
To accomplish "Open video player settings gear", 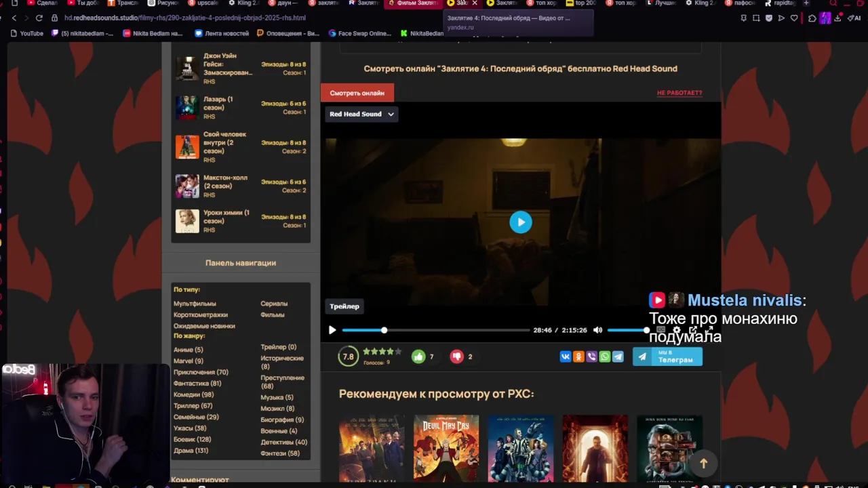I will pos(676,330).
